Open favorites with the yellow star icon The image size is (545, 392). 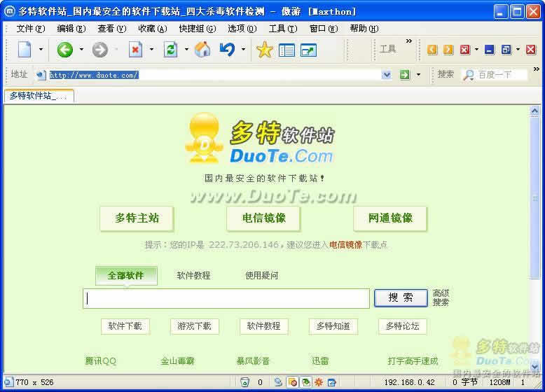(265, 50)
